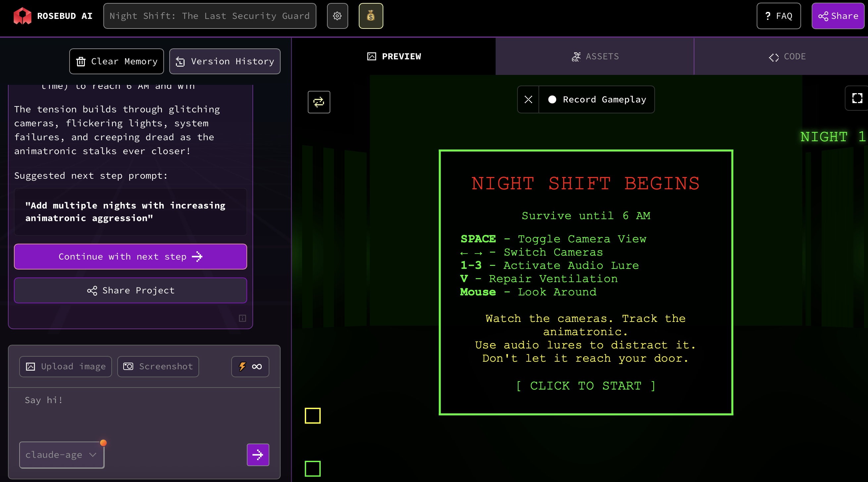Click Continue with next step
Viewport: 868px width, 482px height.
pos(131,257)
